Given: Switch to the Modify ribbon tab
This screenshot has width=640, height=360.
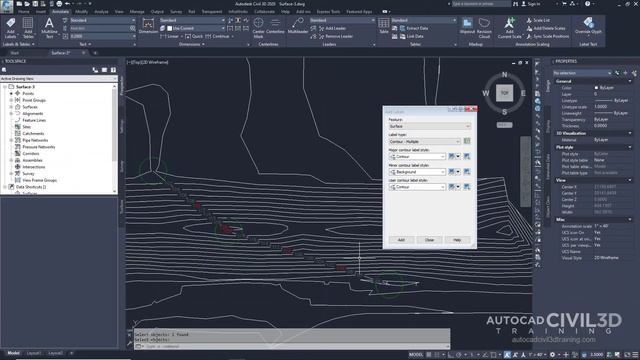Looking at the screenshot, I should coord(81,12).
